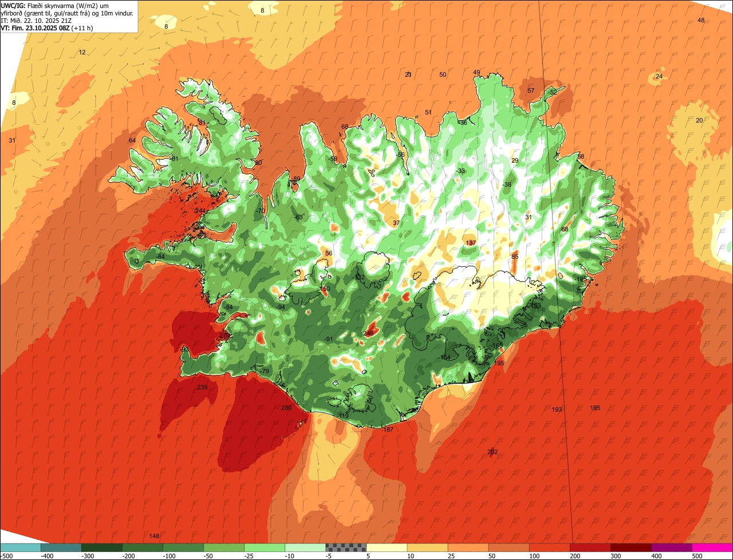The height and width of the screenshot is (560, 733).
Task: Click the map value "-52" on the northeast peninsula
Action: pos(552,92)
